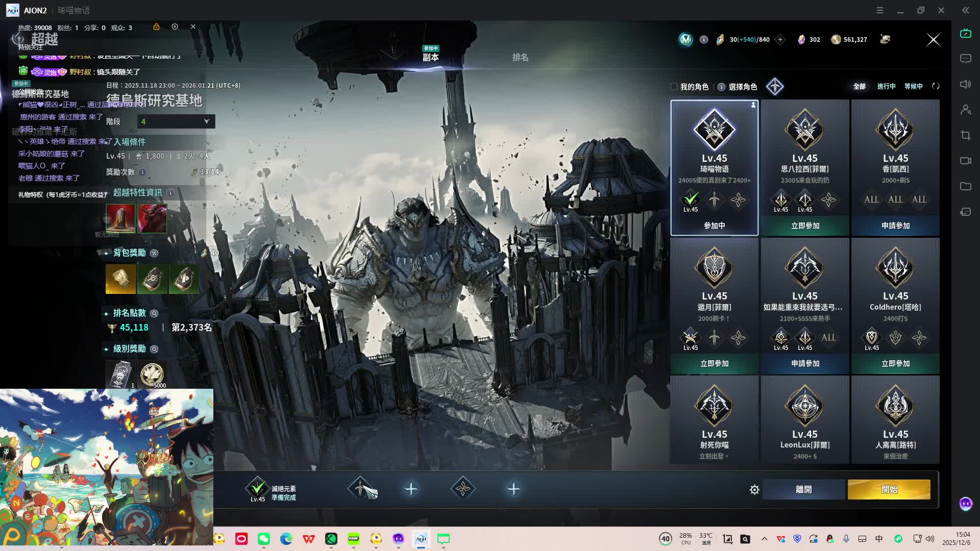Image resolution: width=980 pixels, height=551 pixels.
Task: Click the stacked coins exchange icon
Action: [x=885, y=39]
